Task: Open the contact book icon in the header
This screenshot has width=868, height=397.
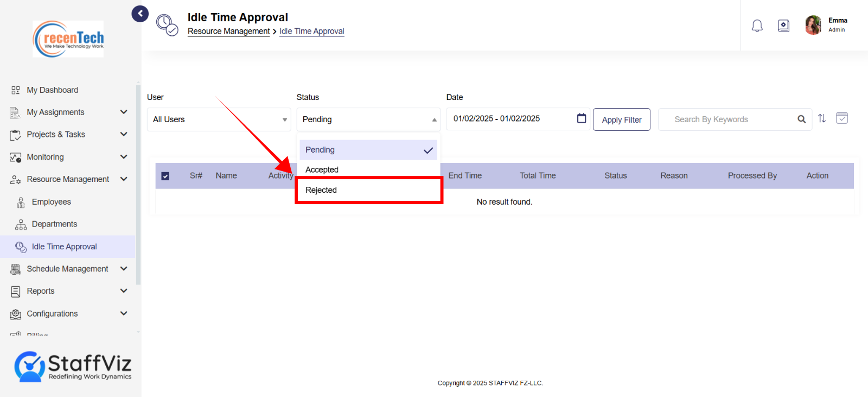Action: click(783, 26)
